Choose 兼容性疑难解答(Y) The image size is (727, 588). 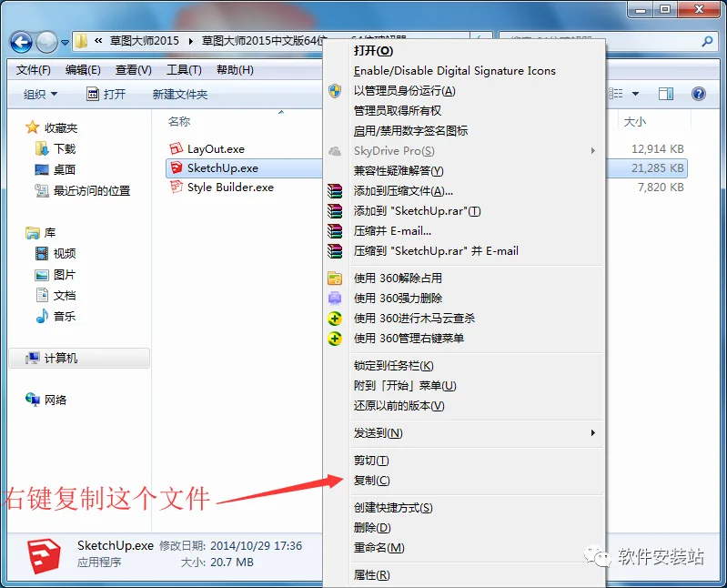[464, 170]
